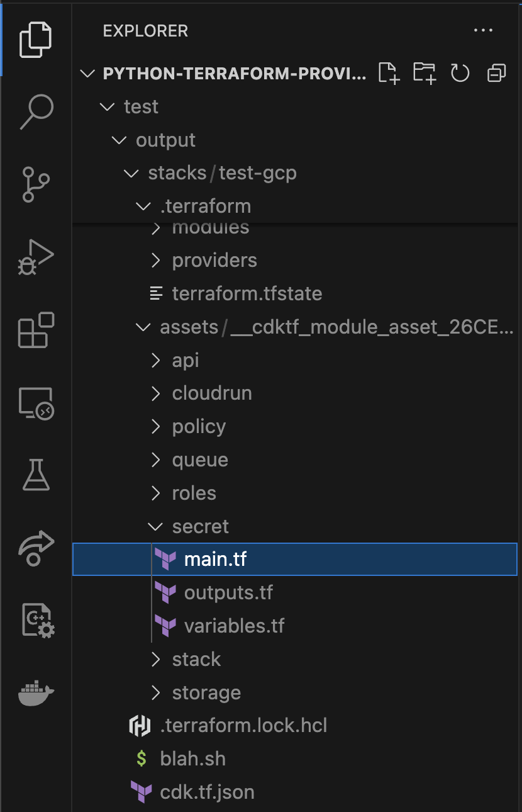Click the New Folder icon
Screen dimensions: 522x812
pyautogui.click(x=425, y=73)
